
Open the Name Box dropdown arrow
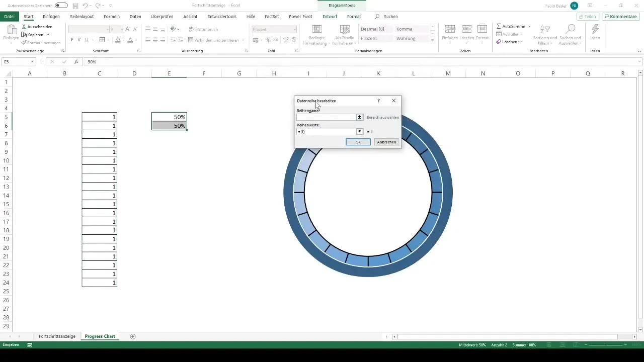(x=32, y=62)
